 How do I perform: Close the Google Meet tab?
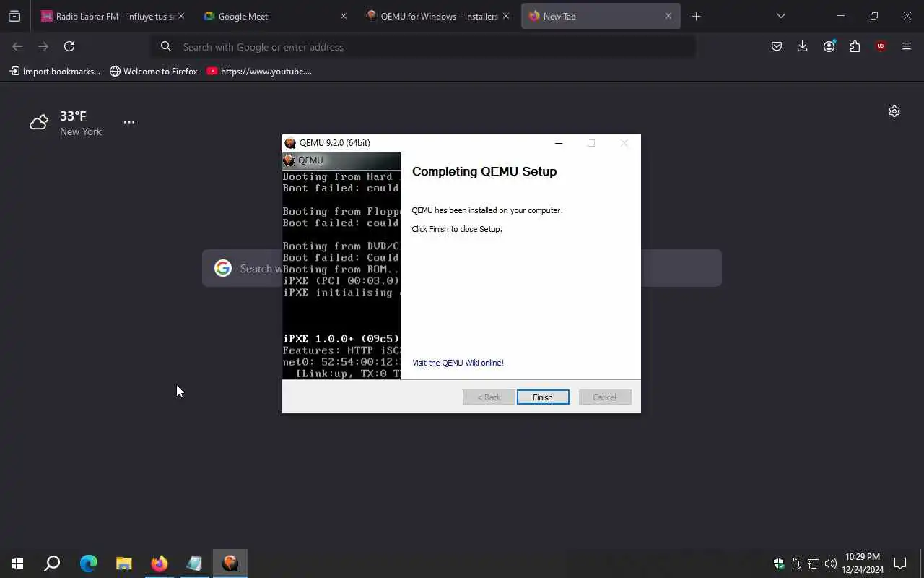pos(344,16)
